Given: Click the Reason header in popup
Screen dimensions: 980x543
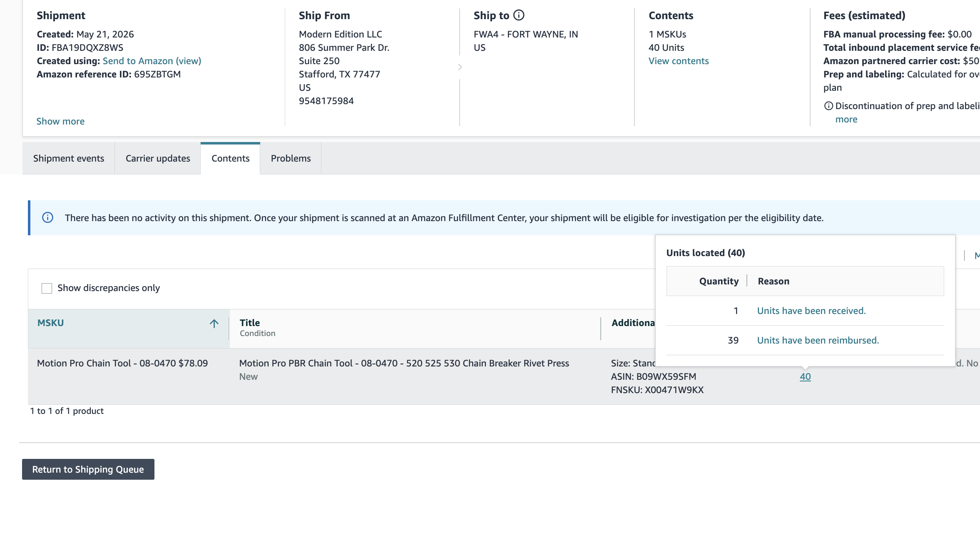Looking at the screenshot, I should [x=774, y=281].
